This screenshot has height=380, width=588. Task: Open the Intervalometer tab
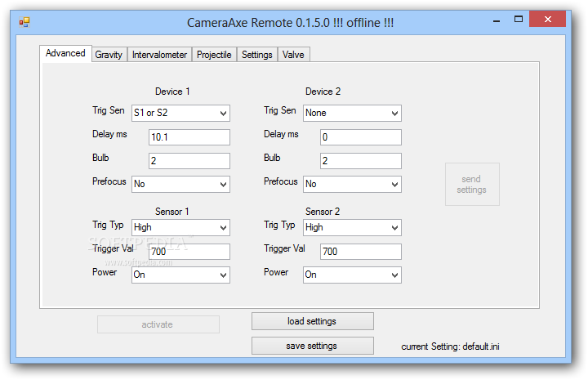(x=160, y=55)
